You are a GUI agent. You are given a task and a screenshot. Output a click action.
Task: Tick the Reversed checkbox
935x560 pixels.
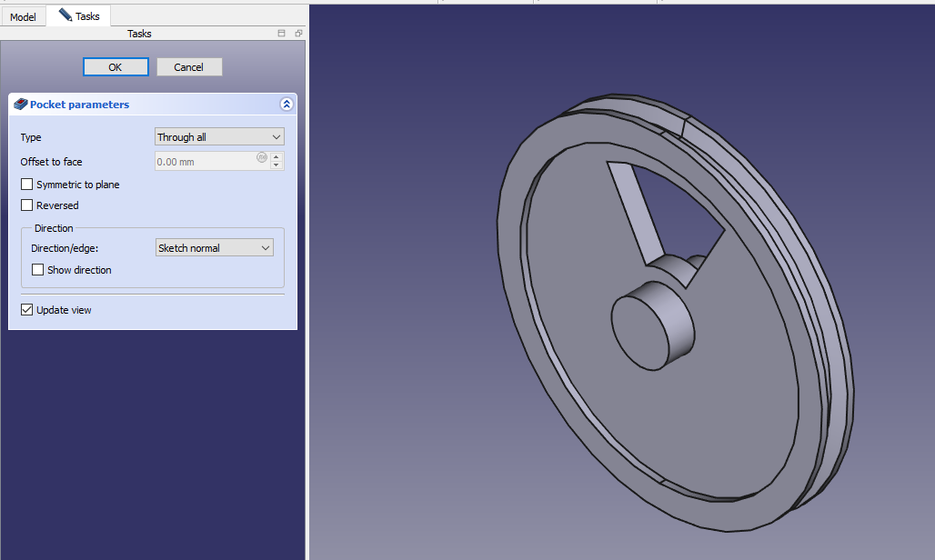[27, 205]
